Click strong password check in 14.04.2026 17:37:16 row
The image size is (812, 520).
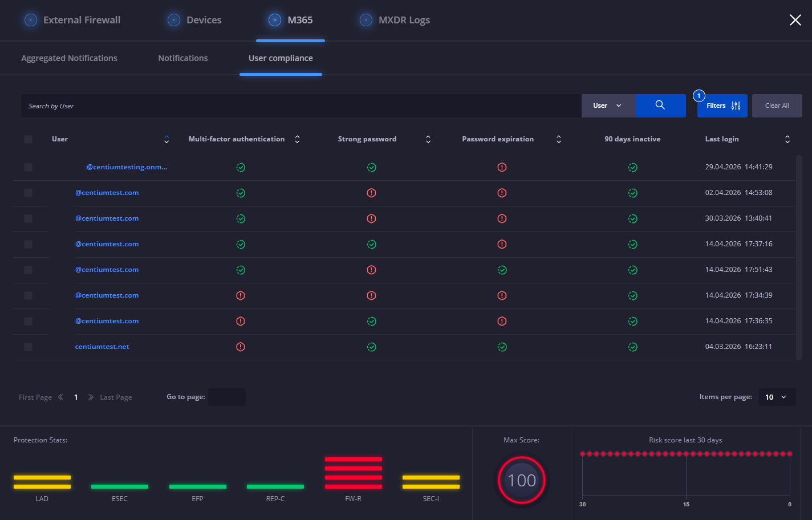[371, 244]
